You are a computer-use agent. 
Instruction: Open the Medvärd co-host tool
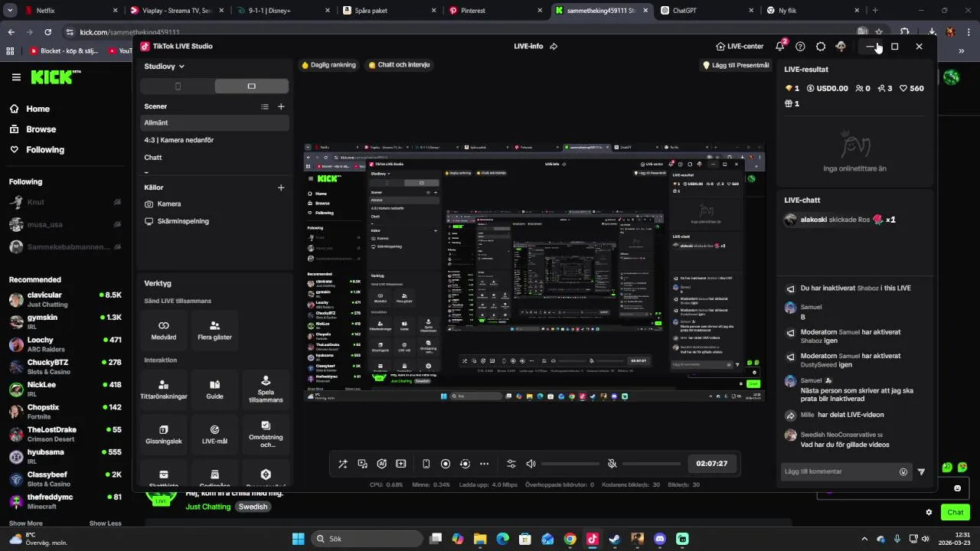[164, 331]
